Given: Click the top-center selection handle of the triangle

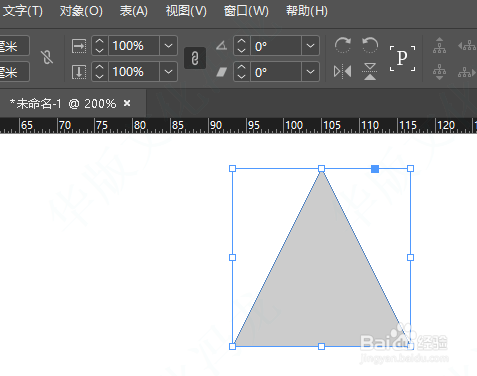Looking at the screenshot, I should tap(321, 169).
